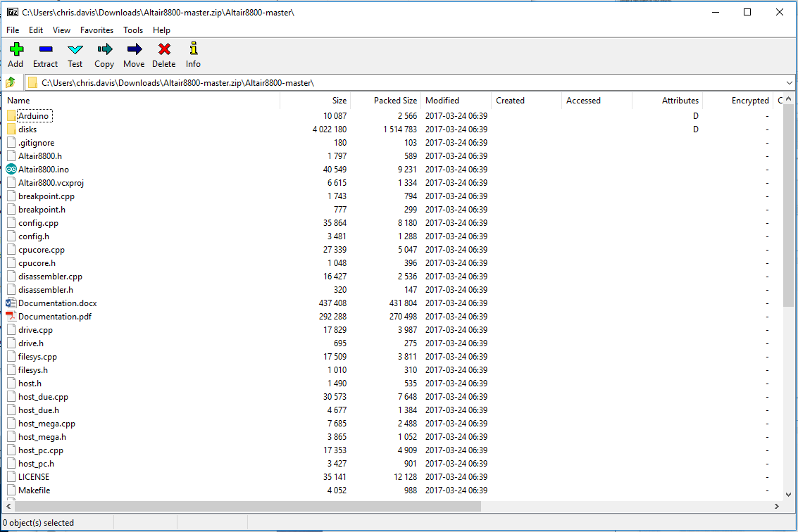The image size is (798, 532).
Task: Click the vertical scrollbar up arrow
Action: 788,99
